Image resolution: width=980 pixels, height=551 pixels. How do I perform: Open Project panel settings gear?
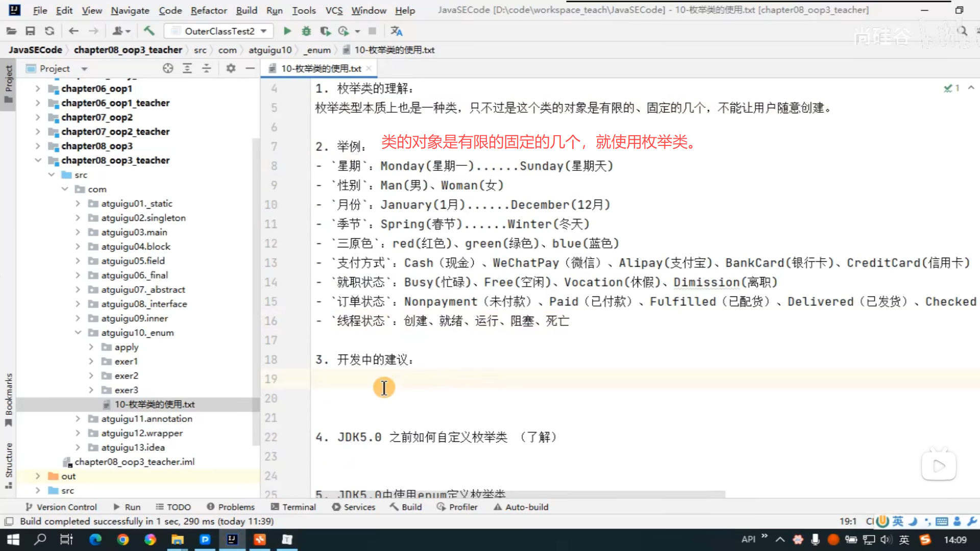231,68
